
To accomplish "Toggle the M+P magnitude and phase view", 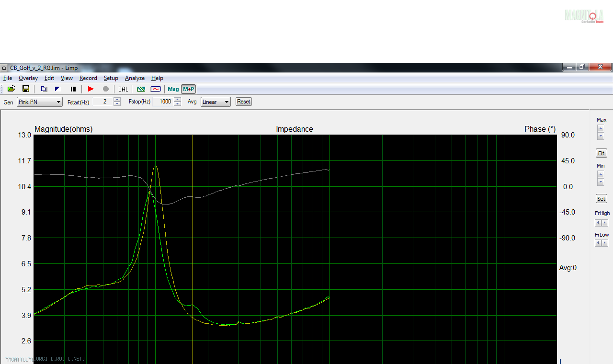I will [189, 89].
